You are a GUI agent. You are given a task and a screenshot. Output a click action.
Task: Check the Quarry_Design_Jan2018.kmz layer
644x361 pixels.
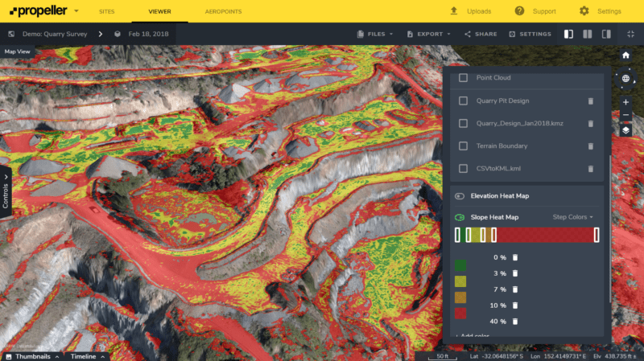(464, 124)
